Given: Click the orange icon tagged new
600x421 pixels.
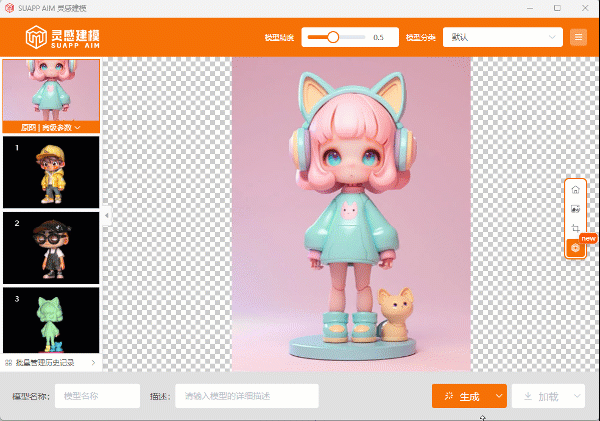Looking at the screenshot, I should pyautogui.click(x=574, y=247).
